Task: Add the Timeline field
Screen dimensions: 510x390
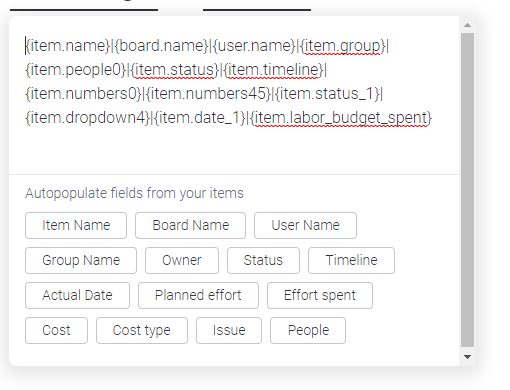Action: tap(351, 260)
